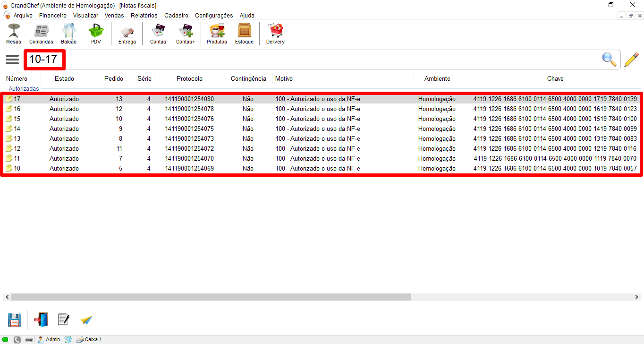This screenshot has width=644, height=344.
Task: Open the Financeiro menu
Action: (x=52, y=16)
